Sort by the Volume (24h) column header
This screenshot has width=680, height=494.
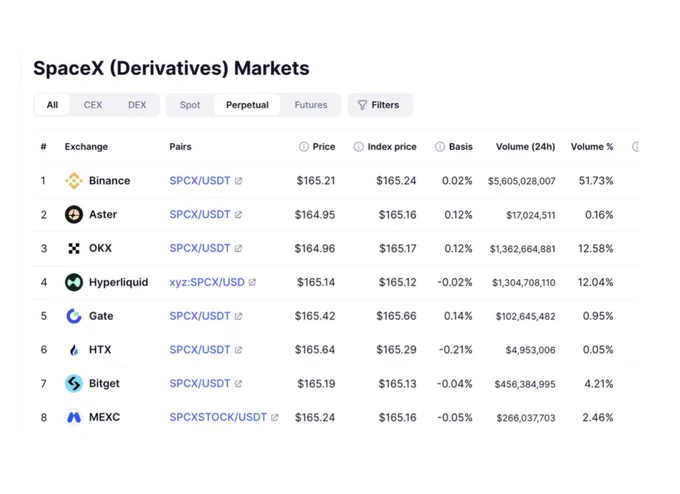pos(526,147)
